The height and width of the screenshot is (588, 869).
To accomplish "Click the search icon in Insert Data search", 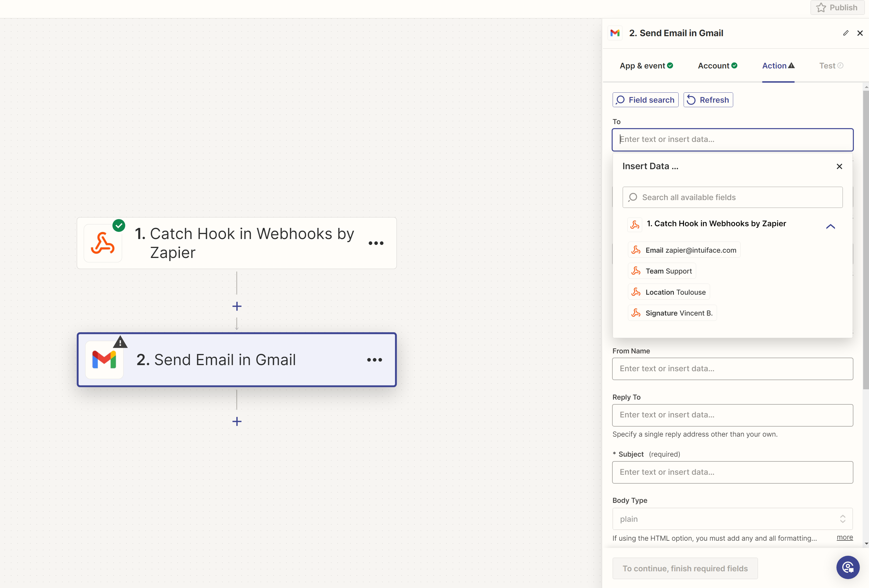I will pyautogui.click(x=633, y=197).
